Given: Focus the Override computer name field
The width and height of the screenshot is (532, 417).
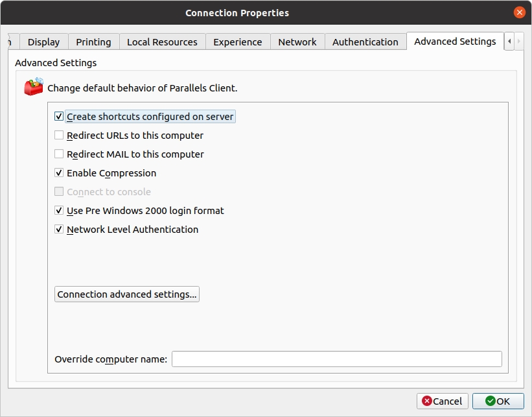Looking at the screenshot, I should click(336, 359).
